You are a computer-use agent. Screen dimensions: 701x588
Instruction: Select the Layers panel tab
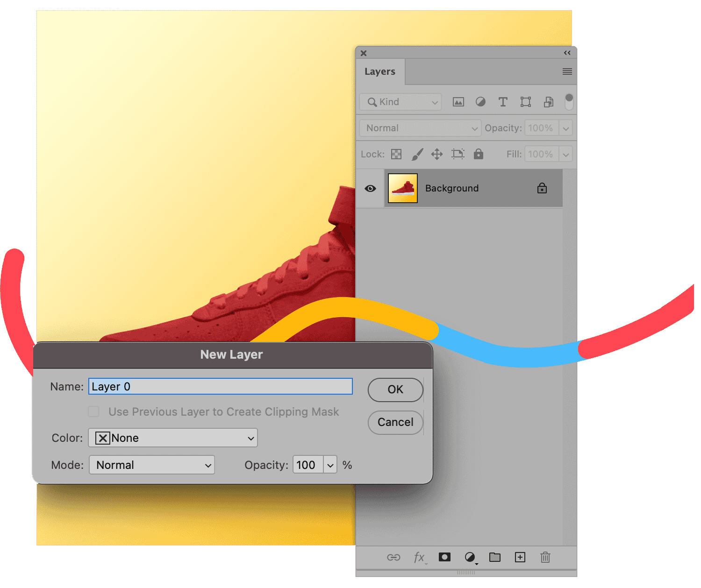[x=380, y=71]
